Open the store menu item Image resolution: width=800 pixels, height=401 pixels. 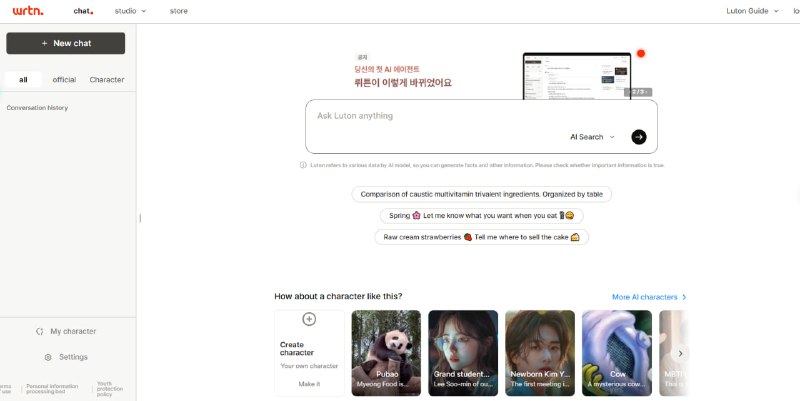point(179,11)
